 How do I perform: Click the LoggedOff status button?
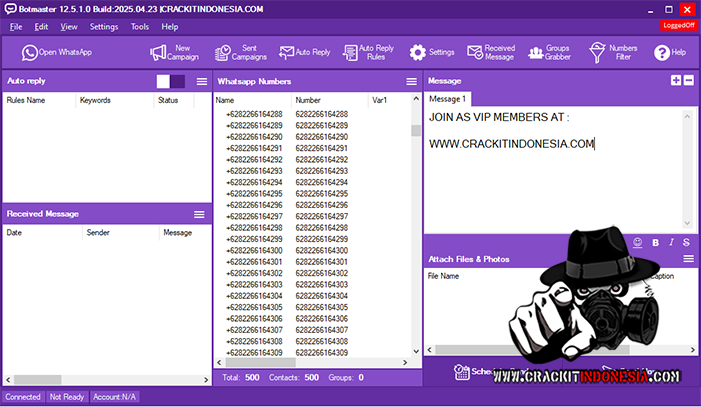click(x=678, y=26)
